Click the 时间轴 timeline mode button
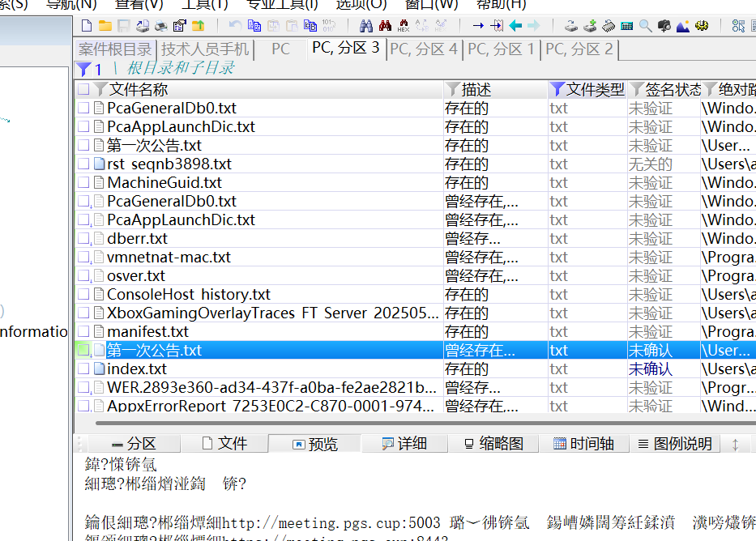 point(584,444)
